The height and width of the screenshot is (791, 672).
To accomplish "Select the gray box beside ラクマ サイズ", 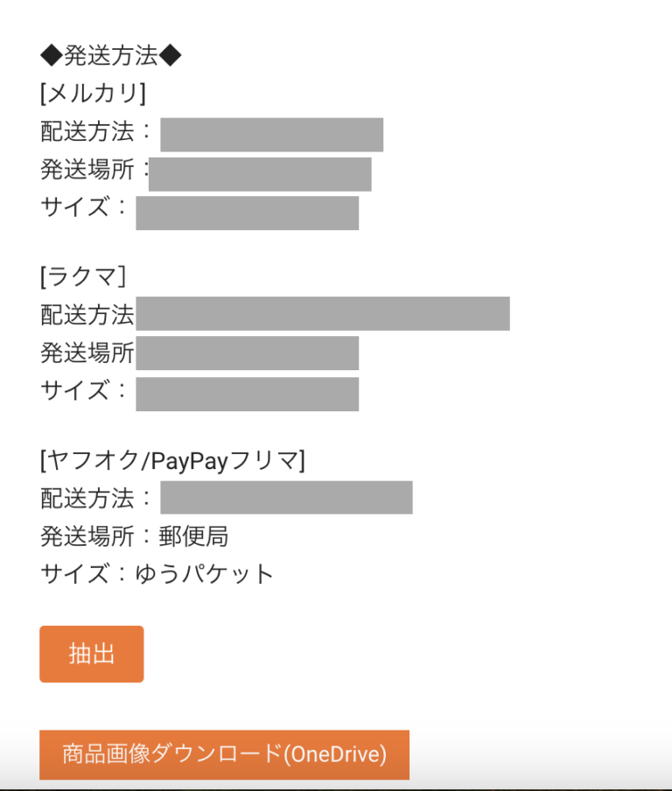I will 247,394.
